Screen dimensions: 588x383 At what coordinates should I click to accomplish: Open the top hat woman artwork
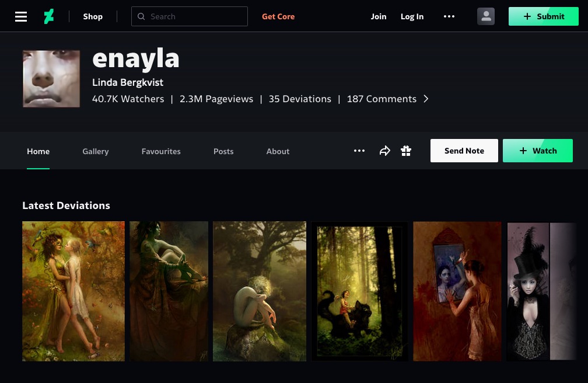tap(541, 291)
